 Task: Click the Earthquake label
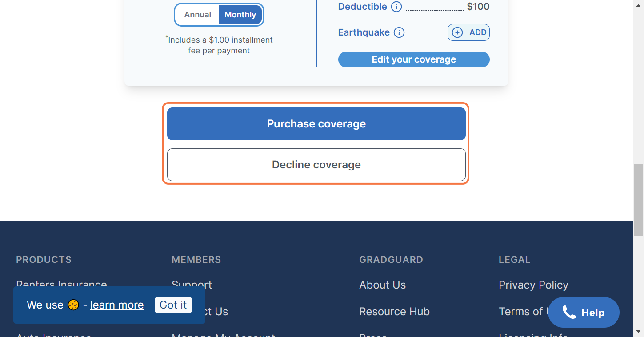click(x=364, y=32)
